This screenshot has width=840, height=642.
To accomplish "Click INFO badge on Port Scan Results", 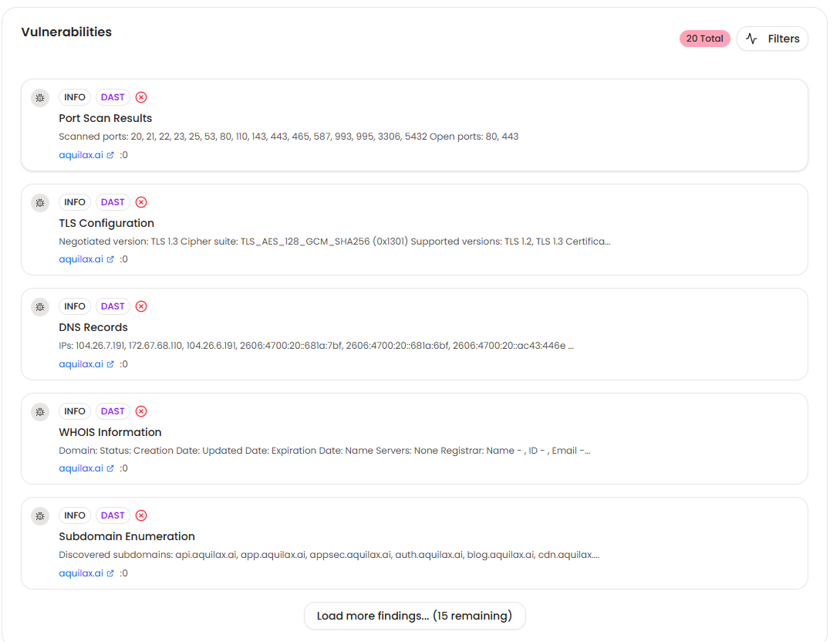I will tap(75, 97).
